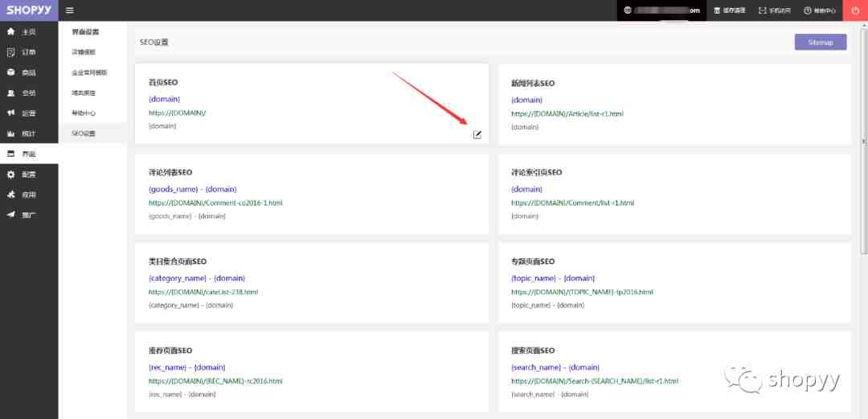Open the apps puzzle-piece sidebar icon
The image size is (868, 419).
tap(10, 195)
